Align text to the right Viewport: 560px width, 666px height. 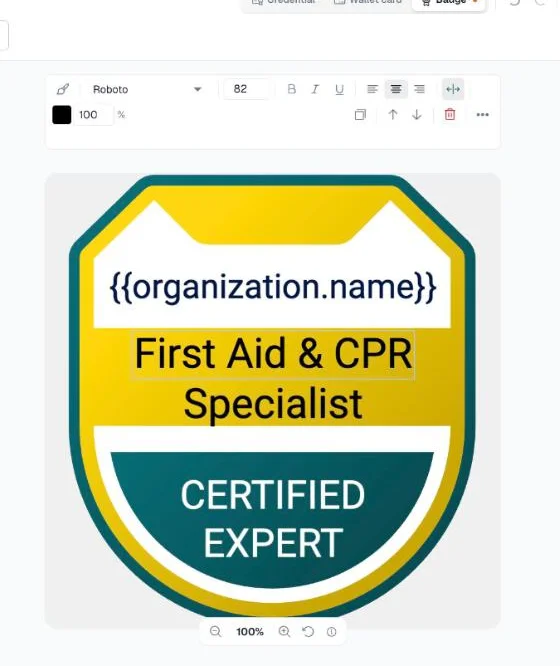coord(419,89)
